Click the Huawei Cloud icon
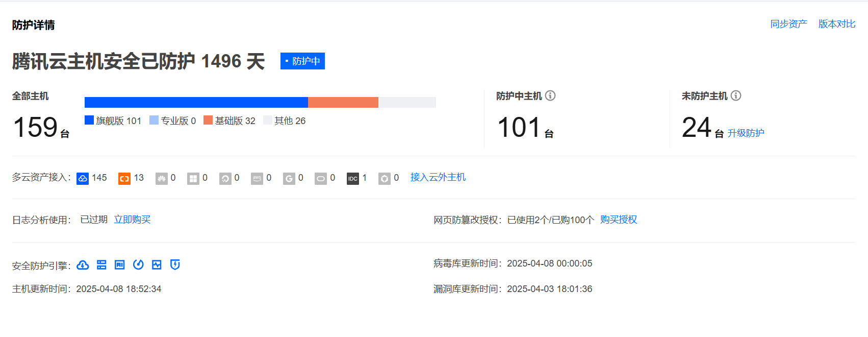 tap(162, 178)
